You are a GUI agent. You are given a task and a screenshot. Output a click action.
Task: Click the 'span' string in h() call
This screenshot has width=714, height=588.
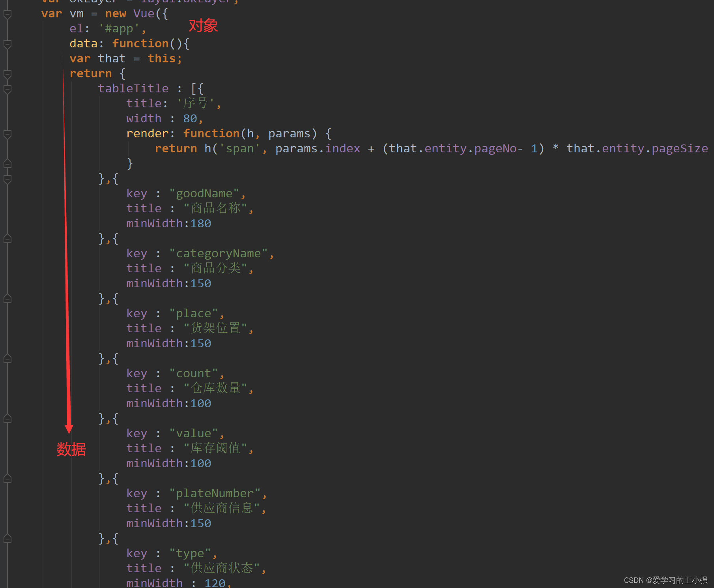tap(239, 149)
